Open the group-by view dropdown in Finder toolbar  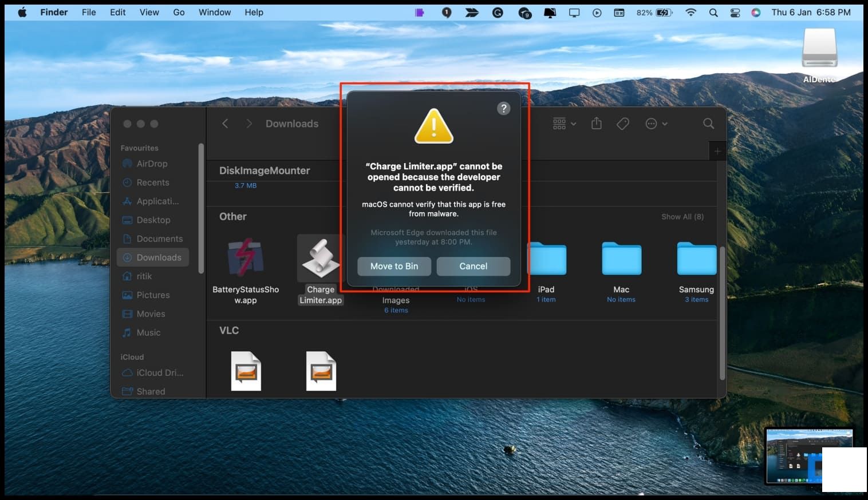coord(565,124)
